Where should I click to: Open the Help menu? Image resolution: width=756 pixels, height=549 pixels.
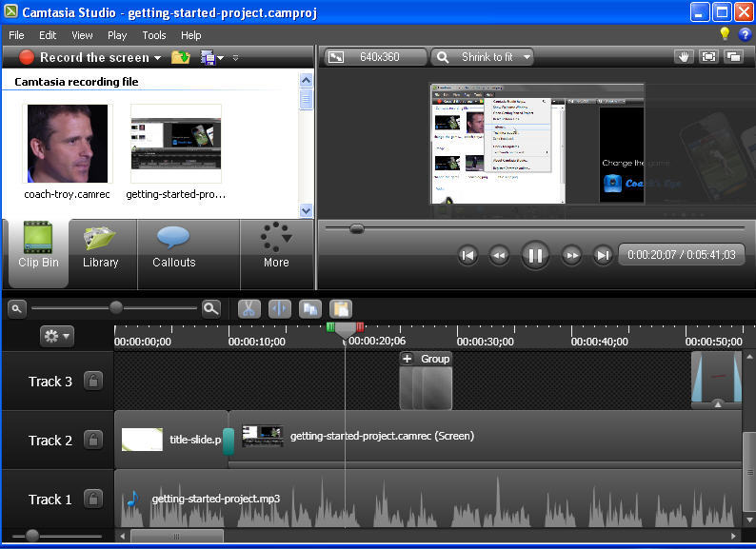tap(191, 35)
